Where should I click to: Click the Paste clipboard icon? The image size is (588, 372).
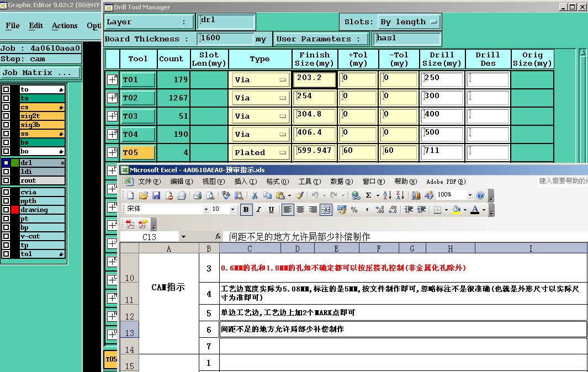pos(280,195)
